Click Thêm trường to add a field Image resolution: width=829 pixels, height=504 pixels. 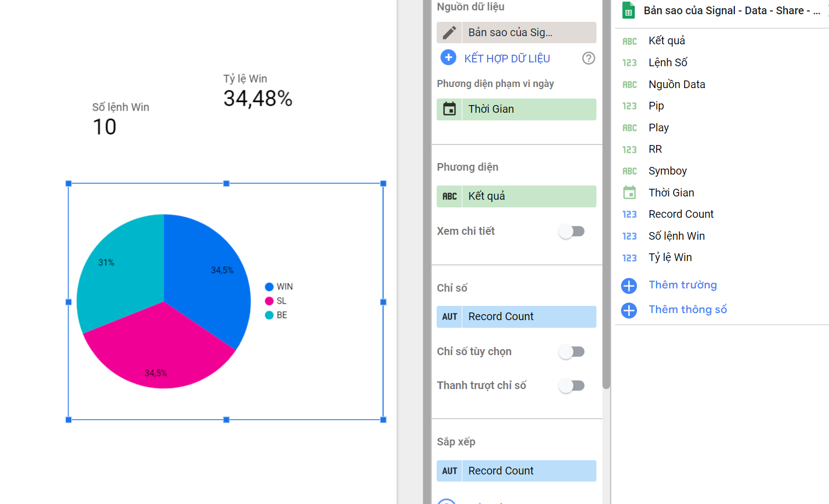click(x=682, y=285)
